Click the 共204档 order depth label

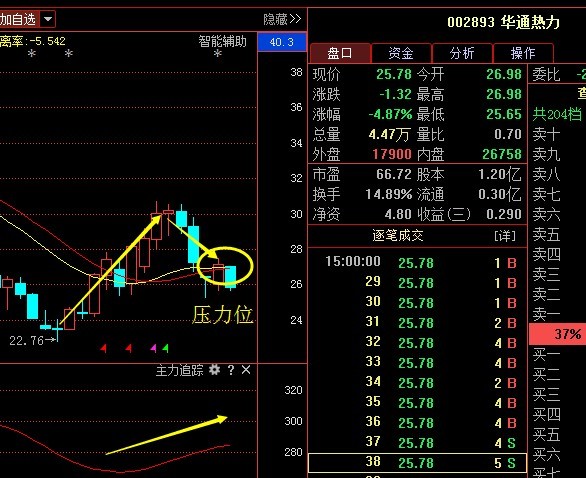point(557,114)
